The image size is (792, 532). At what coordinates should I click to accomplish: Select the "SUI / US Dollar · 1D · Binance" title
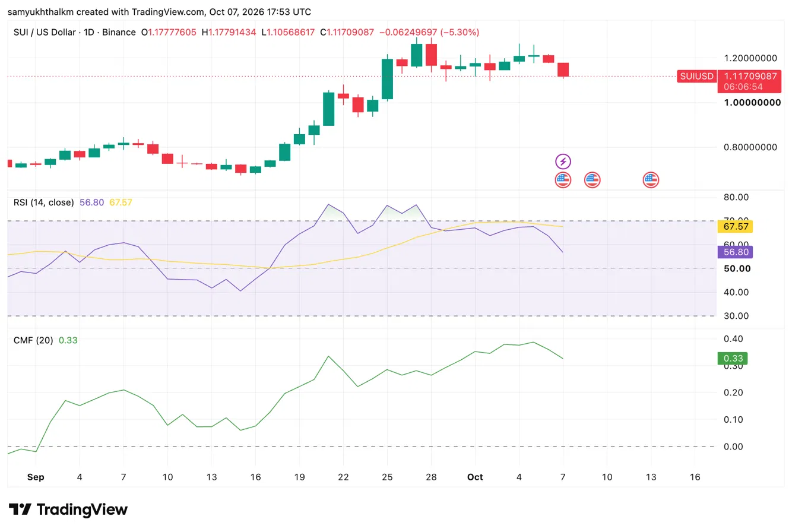tap(75, 32)
